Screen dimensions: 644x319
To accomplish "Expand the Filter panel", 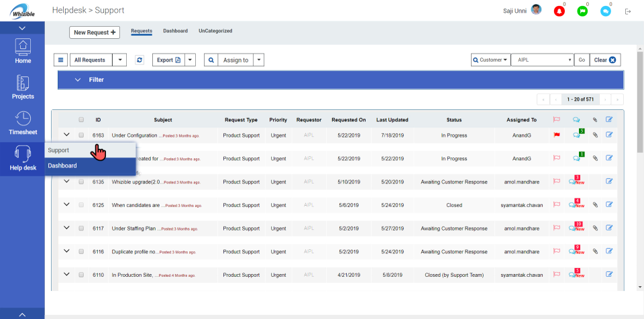I will [x=78, y=80].
